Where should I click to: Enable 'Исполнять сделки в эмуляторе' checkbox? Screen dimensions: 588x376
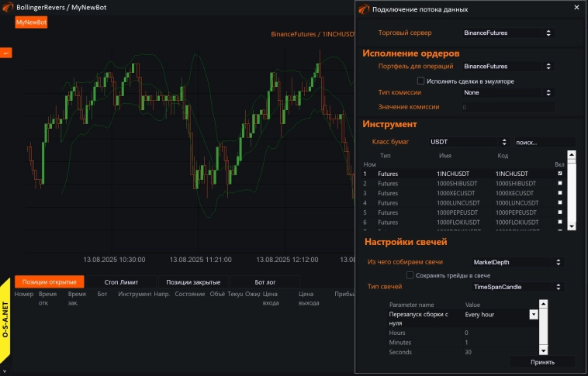coord(421,81)
